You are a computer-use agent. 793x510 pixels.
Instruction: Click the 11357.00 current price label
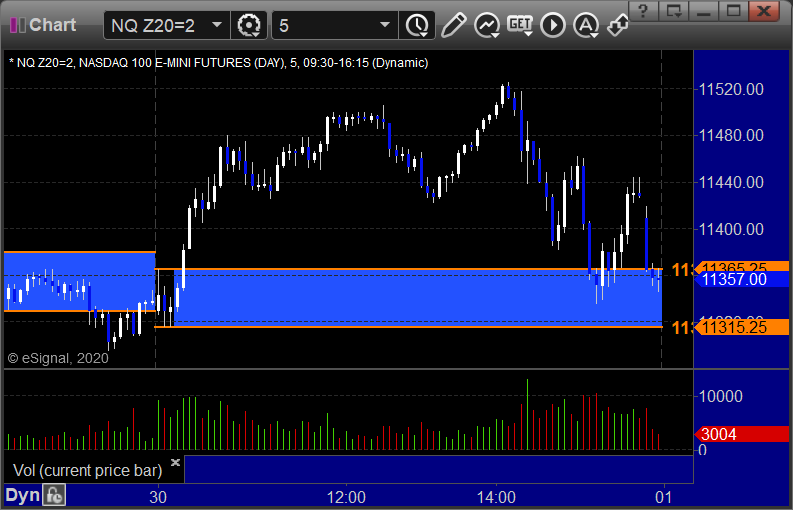coord(741,279)
